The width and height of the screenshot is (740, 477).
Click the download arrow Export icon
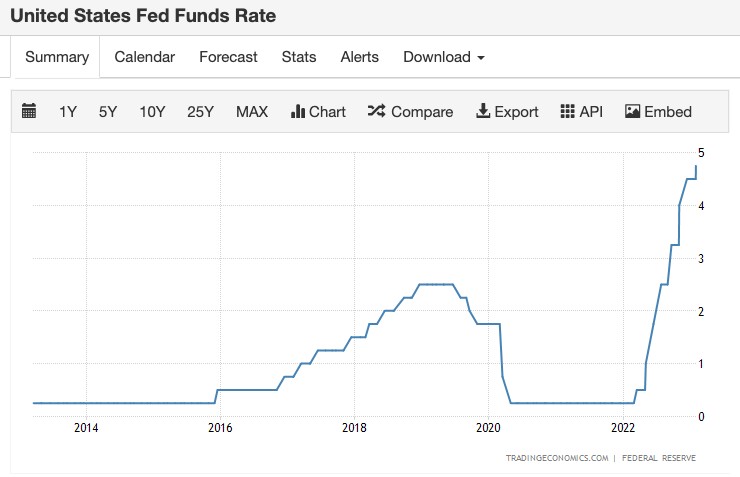point(483,111)
